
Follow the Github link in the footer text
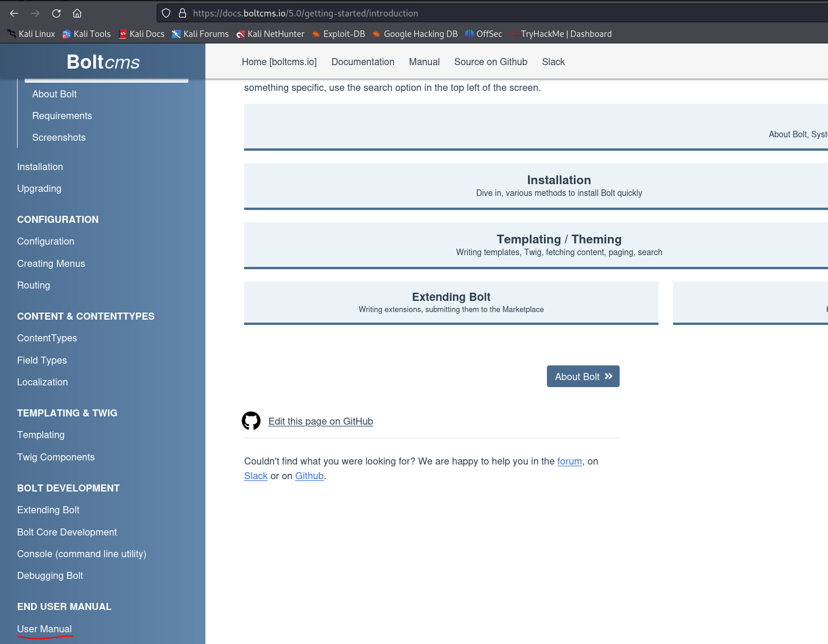[309, 476]
